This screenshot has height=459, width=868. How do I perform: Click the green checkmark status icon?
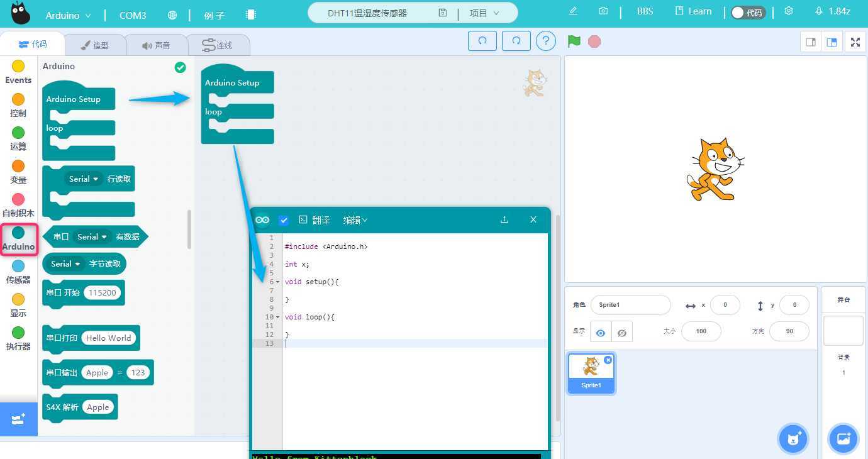tap(181, 67)
